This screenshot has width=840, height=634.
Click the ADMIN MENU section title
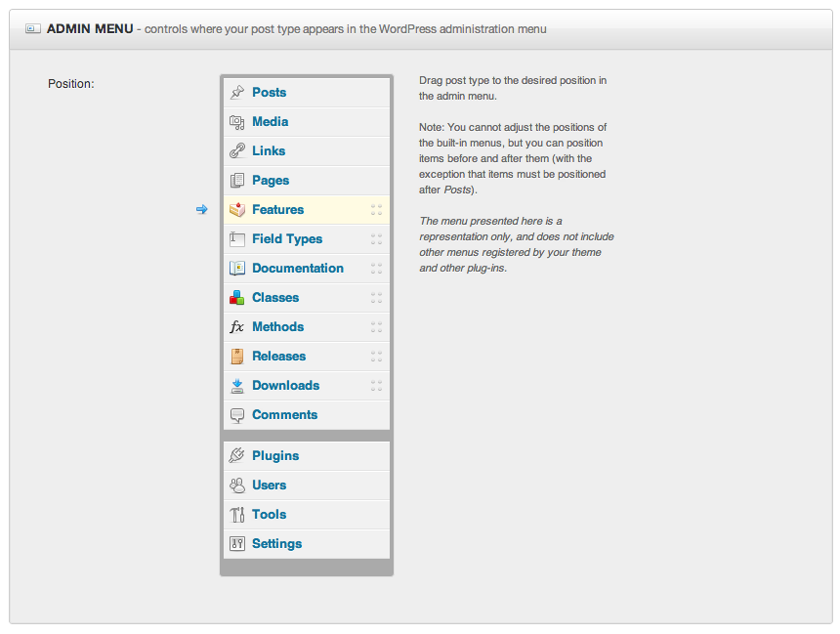point(90,29)
